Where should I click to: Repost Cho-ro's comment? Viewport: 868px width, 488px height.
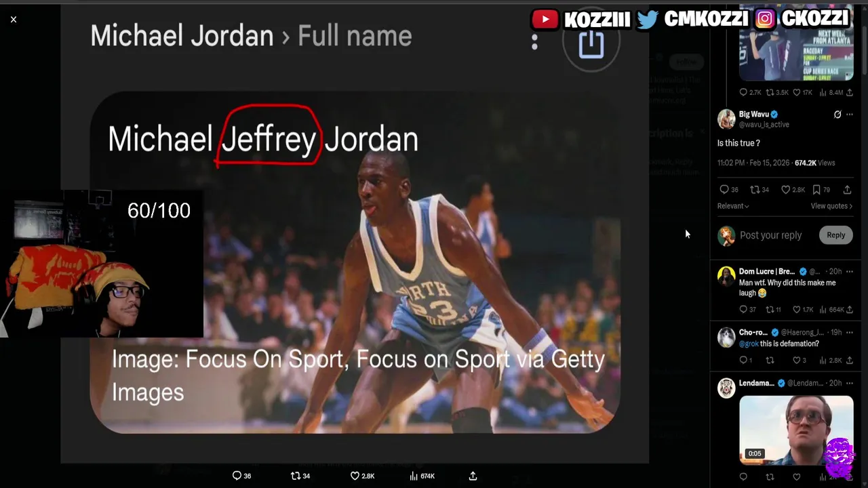click(x=770, y=361)
